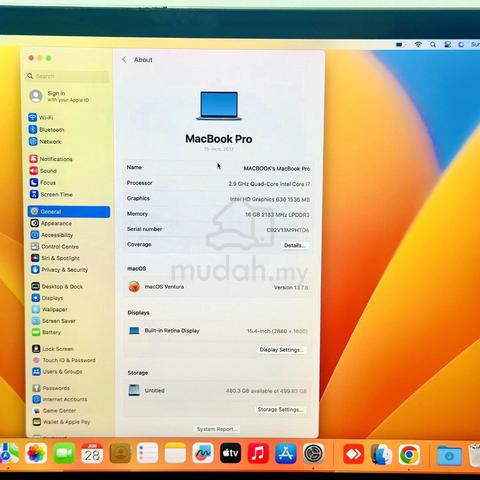Open the System Report button
This screenshot has height=480, width=480.
(x=216, y=429)
